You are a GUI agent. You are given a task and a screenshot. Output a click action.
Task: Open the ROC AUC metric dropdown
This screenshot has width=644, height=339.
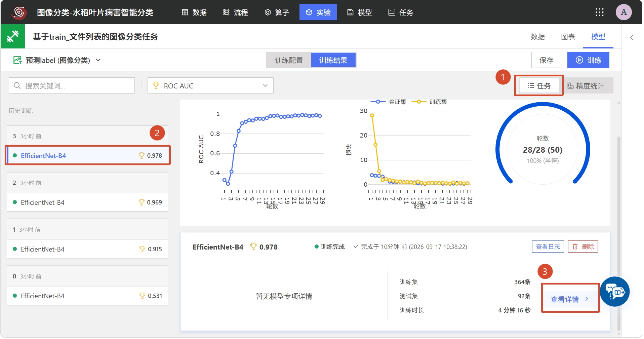[x=210, y=86]
